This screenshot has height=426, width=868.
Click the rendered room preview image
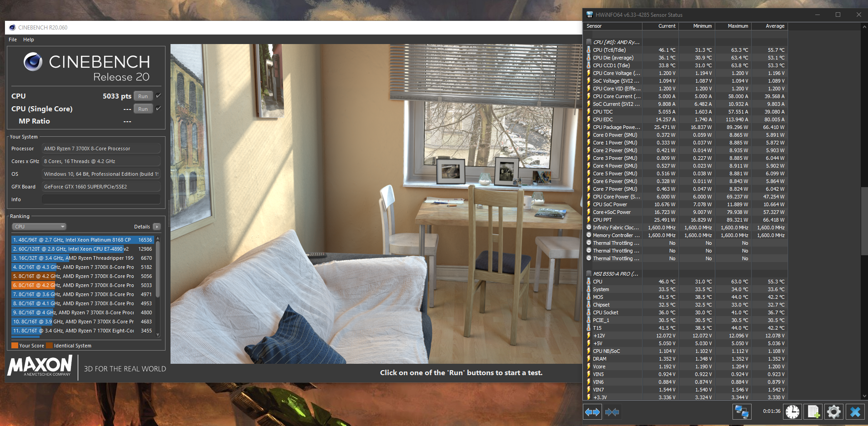coord(376,203)
